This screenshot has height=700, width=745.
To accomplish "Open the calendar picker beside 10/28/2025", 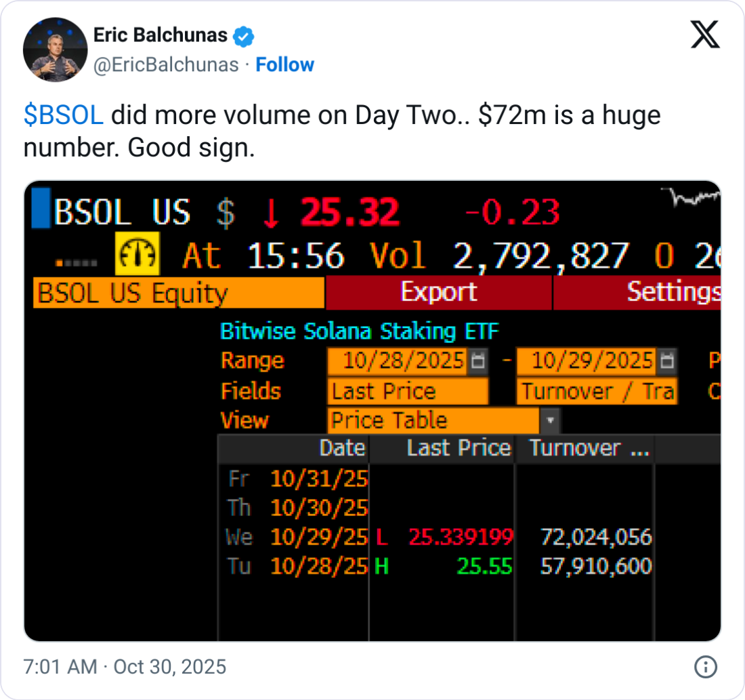I will tap(478, 361).
